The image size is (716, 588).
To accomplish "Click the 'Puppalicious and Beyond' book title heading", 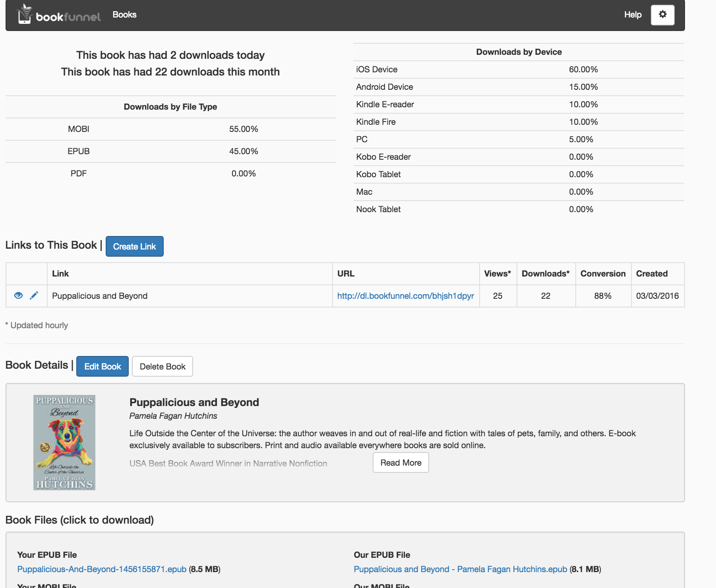I will pos(194,402).
